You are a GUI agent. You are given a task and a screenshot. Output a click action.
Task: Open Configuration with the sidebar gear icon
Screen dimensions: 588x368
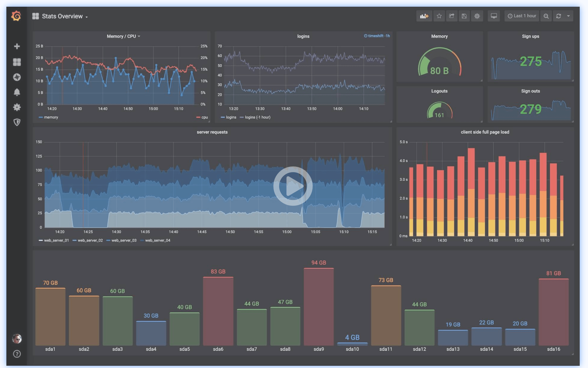click(x=17, y=107)
